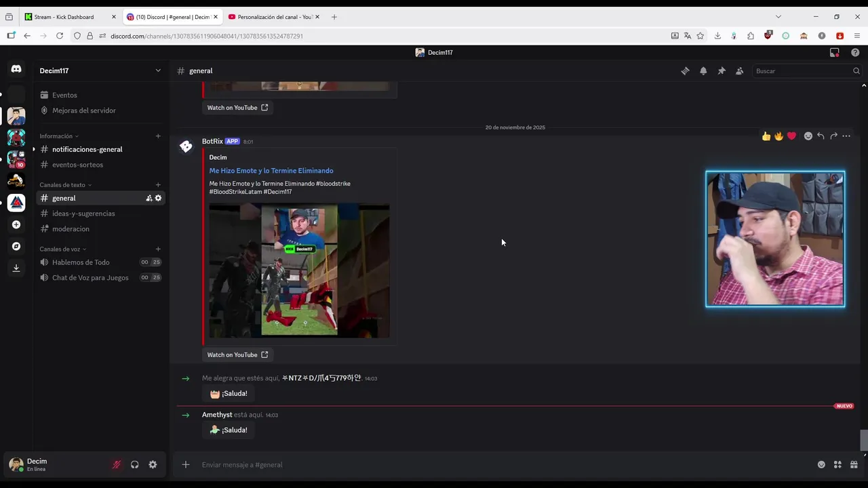Open pinned messages pin icon
Screen dimensions: 868x488
point(722,70)
